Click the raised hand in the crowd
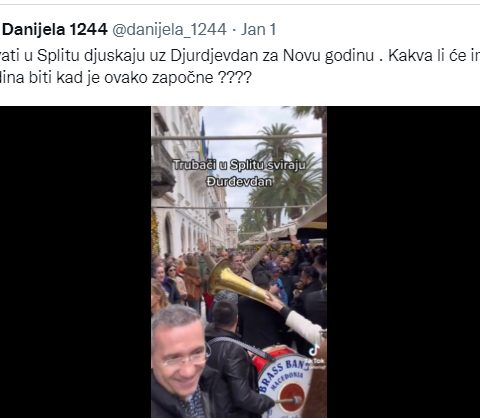The image size is (480, 418). click(x=202, y=245)
